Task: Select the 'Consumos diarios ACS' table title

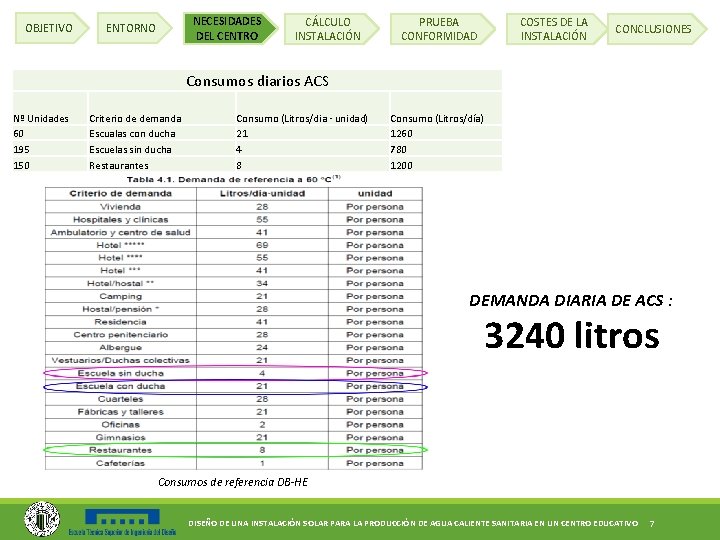Action: pos(257,81)
